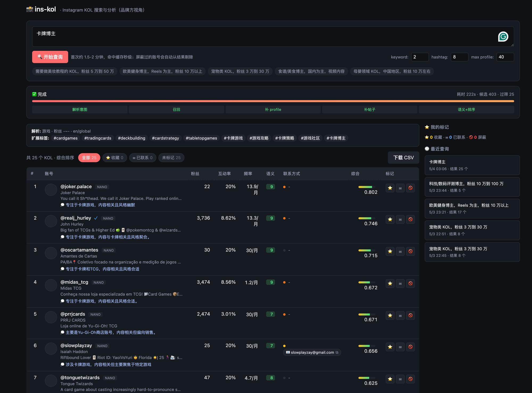Viewport: 532px width, 393px height.
Task: Sort table by 互动率 column header
Action: click(x=224, y=173)
